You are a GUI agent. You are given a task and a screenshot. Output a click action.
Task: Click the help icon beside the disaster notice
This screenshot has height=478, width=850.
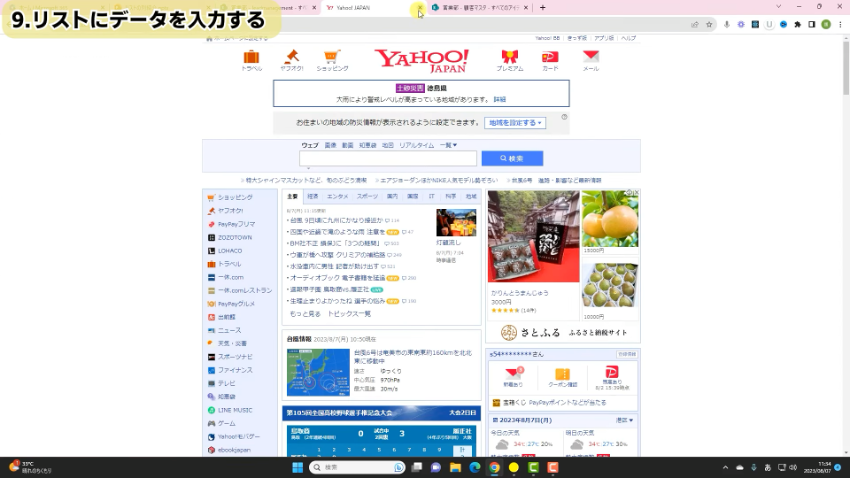click(564, 117)
